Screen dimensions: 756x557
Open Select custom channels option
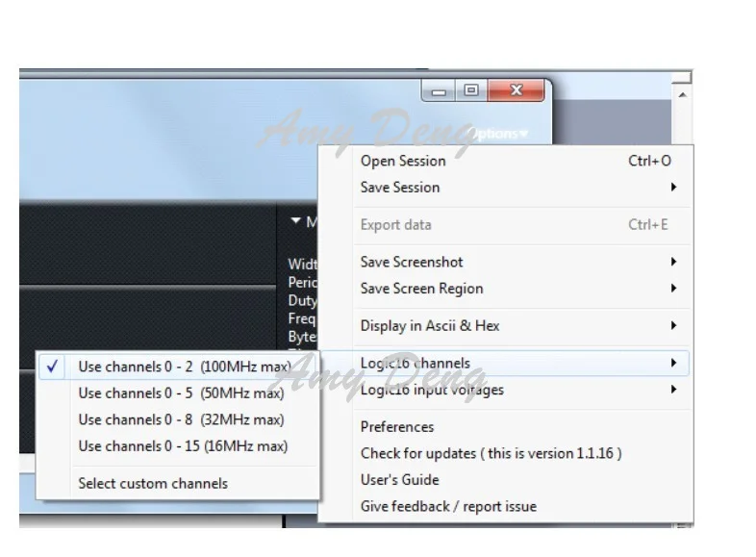click(178, 483)
